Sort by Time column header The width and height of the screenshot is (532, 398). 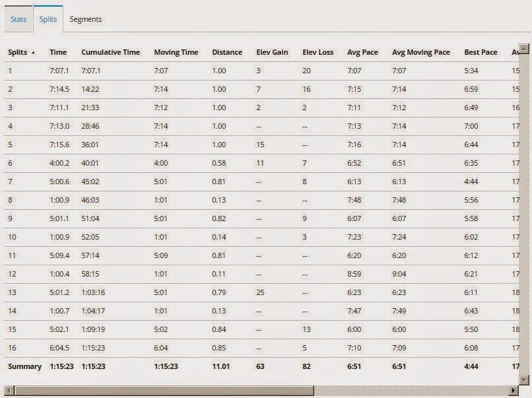point(58,52)
